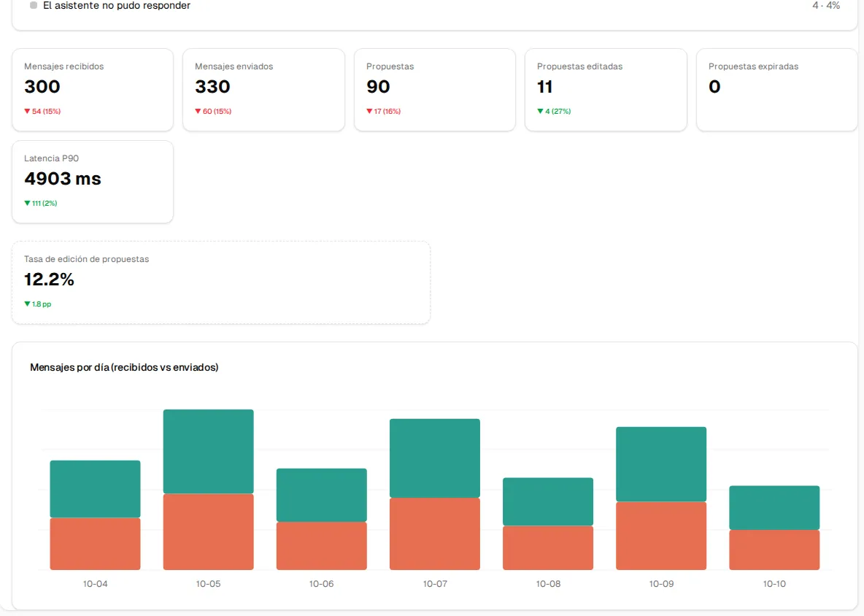Click the red trend arrow under Mensajes enviados

pos(198,111)
